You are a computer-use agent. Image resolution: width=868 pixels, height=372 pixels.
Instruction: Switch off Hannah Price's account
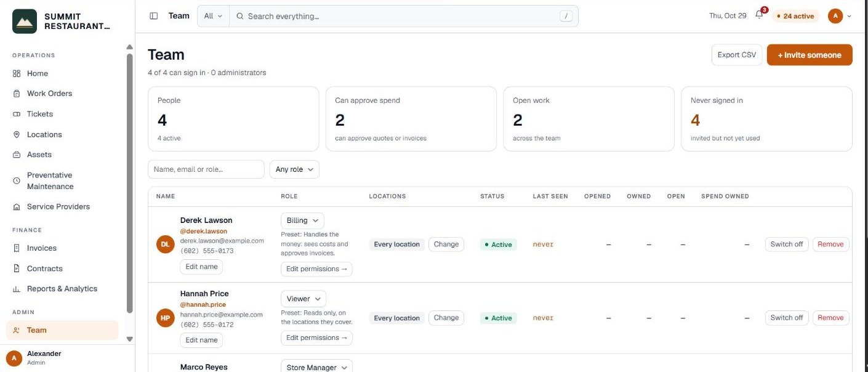pyautogui.click(x=787, y=318)
